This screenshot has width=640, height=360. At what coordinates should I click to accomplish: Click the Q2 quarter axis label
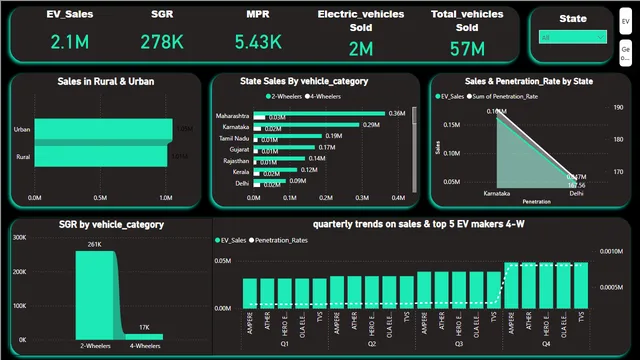tap(372, 344)
